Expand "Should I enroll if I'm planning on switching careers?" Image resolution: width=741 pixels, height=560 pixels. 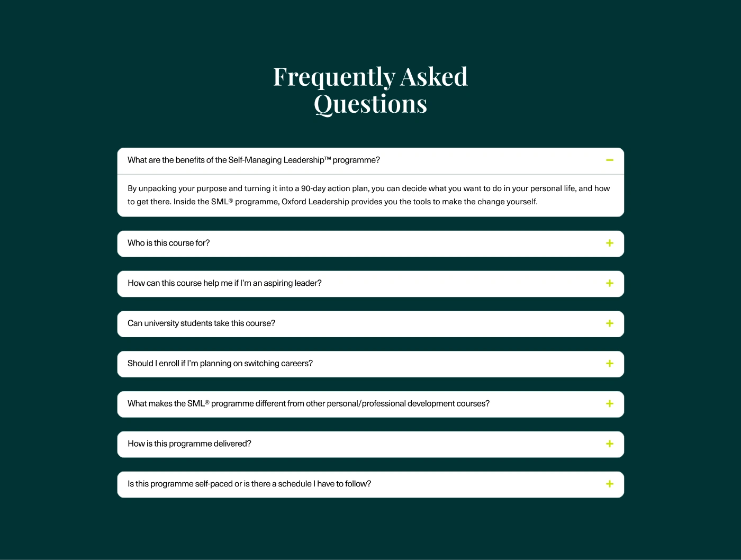(220, 364)
